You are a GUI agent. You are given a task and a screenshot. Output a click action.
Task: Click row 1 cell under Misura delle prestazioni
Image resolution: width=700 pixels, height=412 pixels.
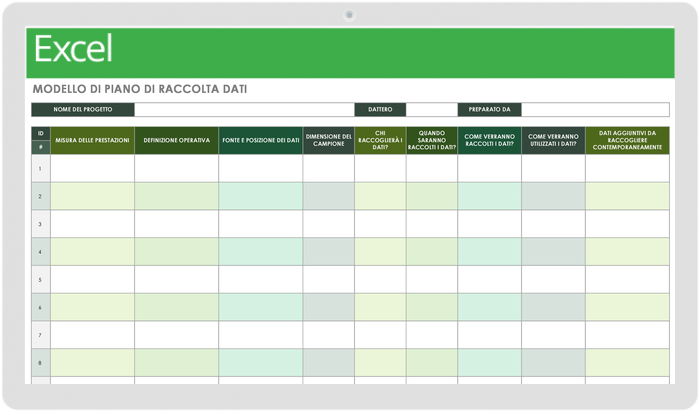pos(92,168)
